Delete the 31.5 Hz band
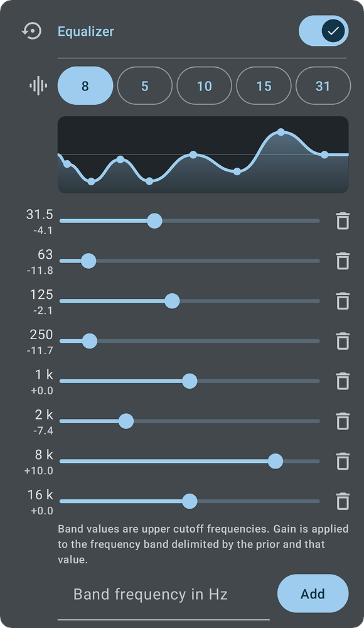This screenshot has width=364, height=628. pos(343,220)
